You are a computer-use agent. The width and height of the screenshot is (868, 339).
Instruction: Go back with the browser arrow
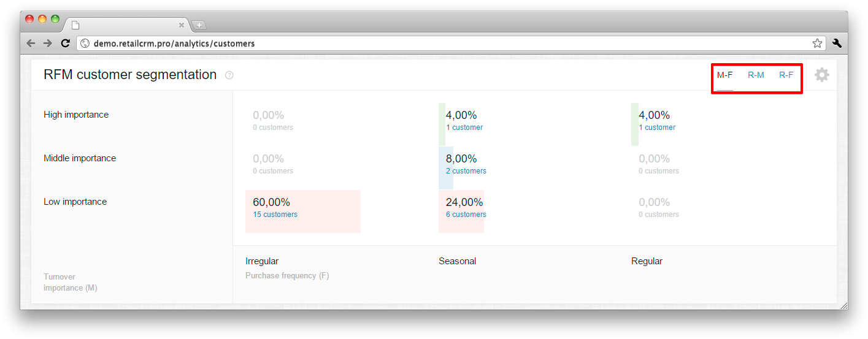click(31, 44)
